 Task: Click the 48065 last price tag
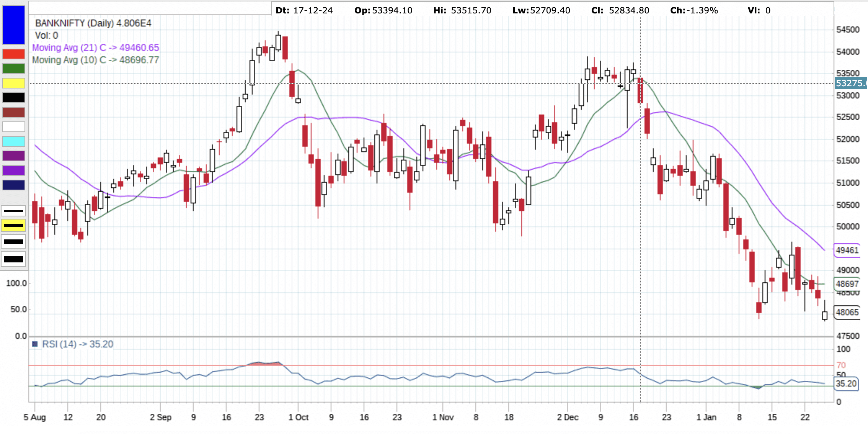tap(847, 312)
